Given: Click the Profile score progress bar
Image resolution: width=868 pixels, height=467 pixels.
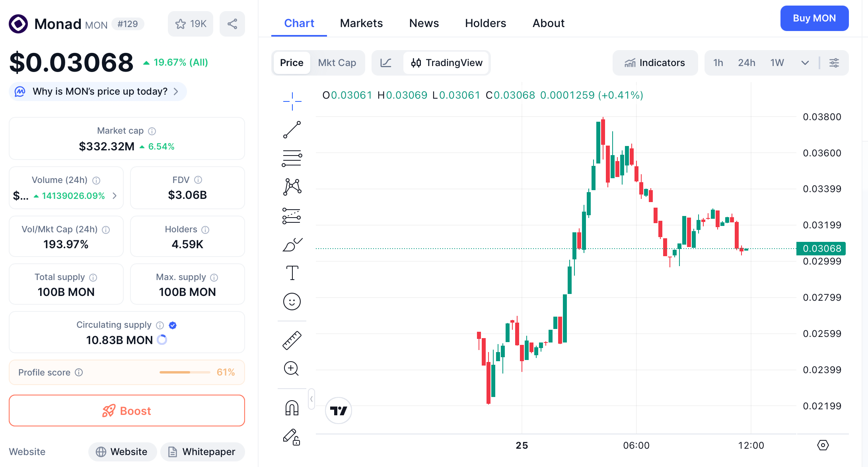Looking at the screenshot, I should coord(185,372).
